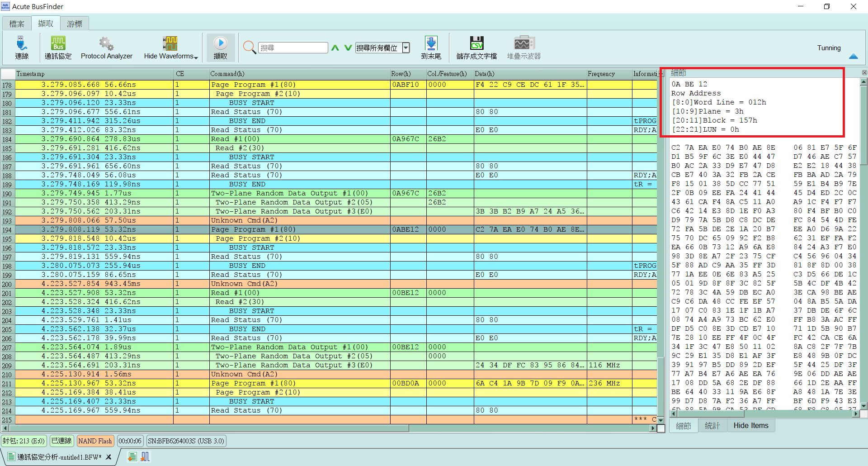
Task: Collapse the ribbon with the blue arrow
Action: click(x=854, y=57)
